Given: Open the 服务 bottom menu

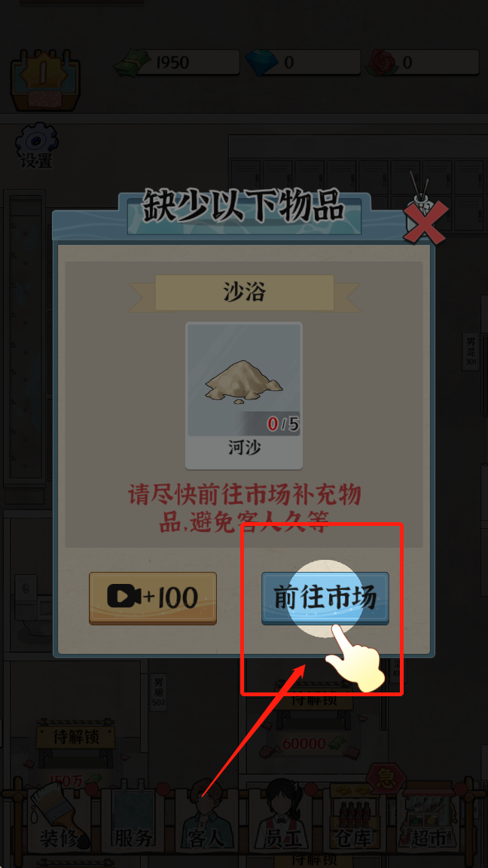Looking at the screenshot, I should 133,819.
